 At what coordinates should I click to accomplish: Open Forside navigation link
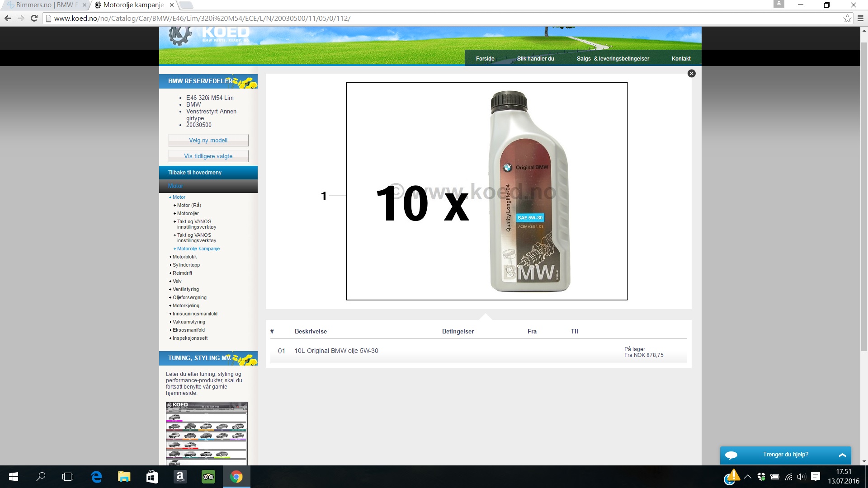485,59
